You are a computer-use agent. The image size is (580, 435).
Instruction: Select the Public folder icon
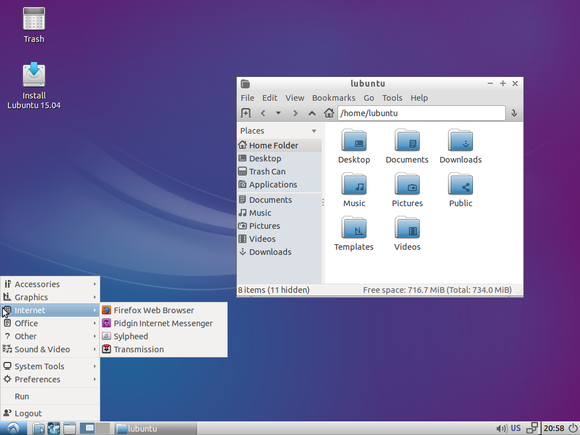coord(461,190)
